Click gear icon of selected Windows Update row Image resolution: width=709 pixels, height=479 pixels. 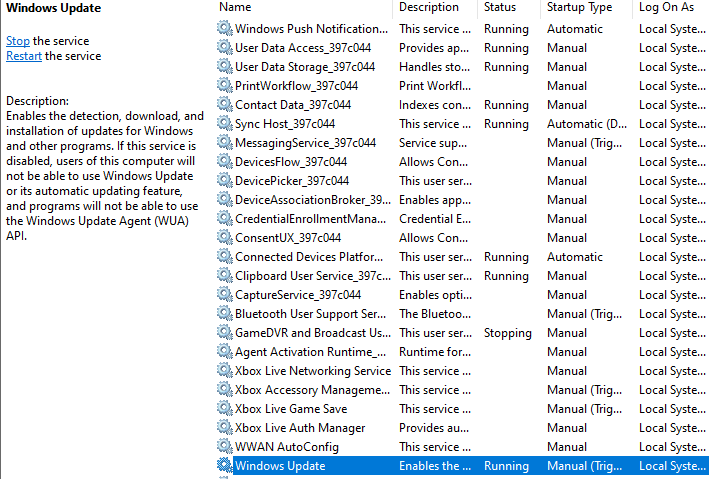(x=224, y=465)
